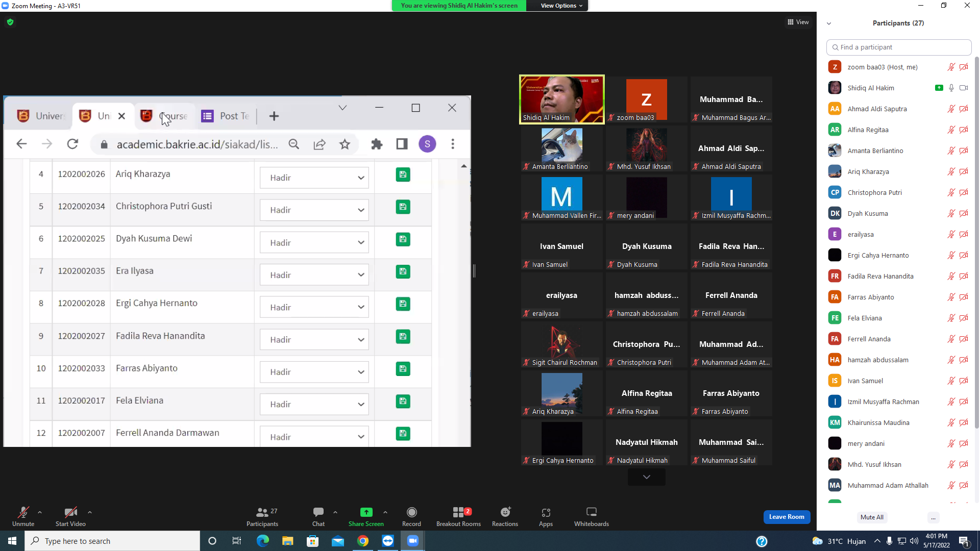
Task: Open the Reactions menu
Action: pos(505,516)
